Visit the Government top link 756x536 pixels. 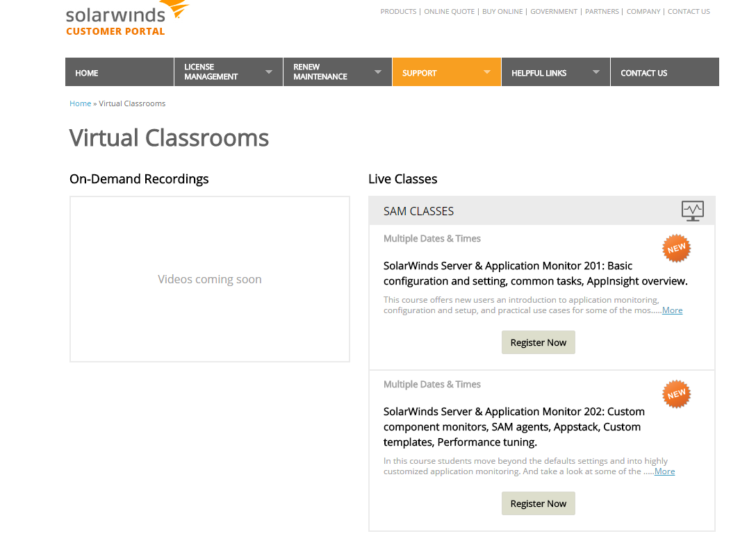[x=554, y=12]
